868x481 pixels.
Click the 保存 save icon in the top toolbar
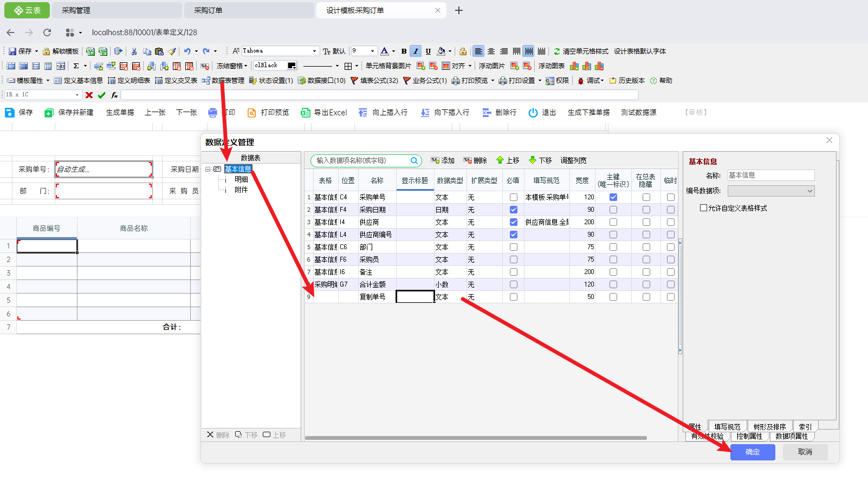(x=12, y=51)
